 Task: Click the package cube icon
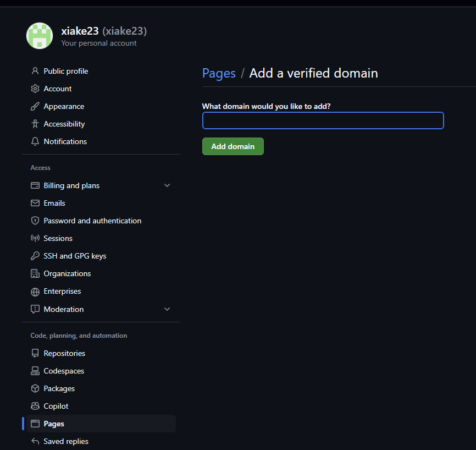[35, 388]
